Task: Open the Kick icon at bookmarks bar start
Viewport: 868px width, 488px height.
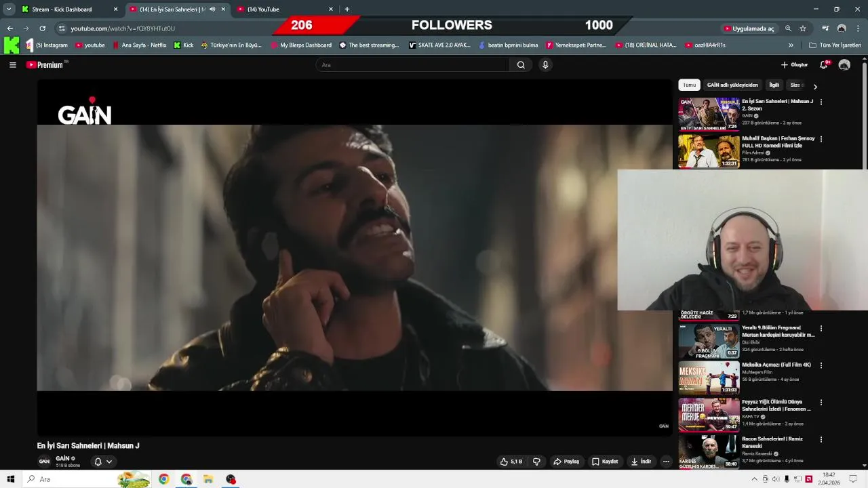Action: [12, 45]
